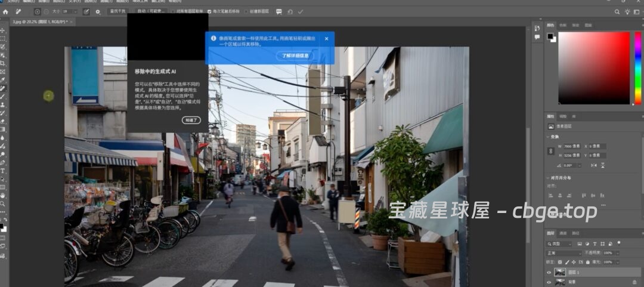Screen dimensions: 644x287
Task: Select the layer 1 thumbnail
Action: (559, 272)
